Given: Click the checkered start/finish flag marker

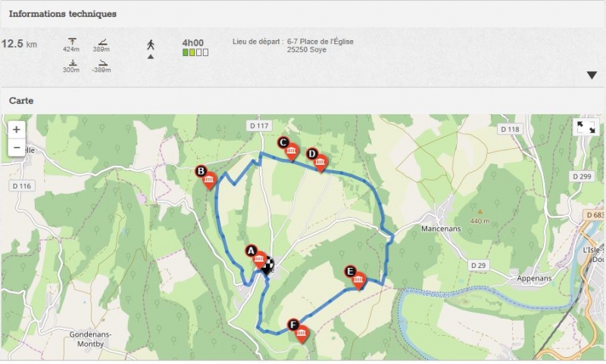Looking at the screenshot, I should (269, 266).
